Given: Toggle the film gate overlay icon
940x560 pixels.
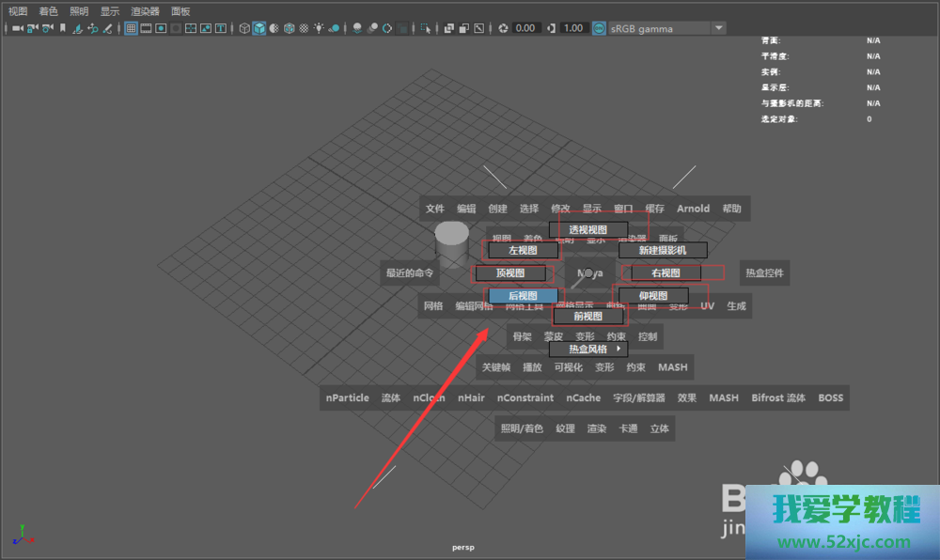Looking at the screenshot, I should pyautogui.click(x=147, y=28).
